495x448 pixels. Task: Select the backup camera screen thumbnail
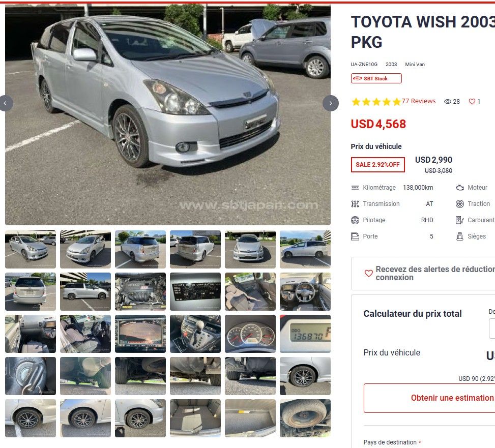pyautogui.click(x=140, y=334)
